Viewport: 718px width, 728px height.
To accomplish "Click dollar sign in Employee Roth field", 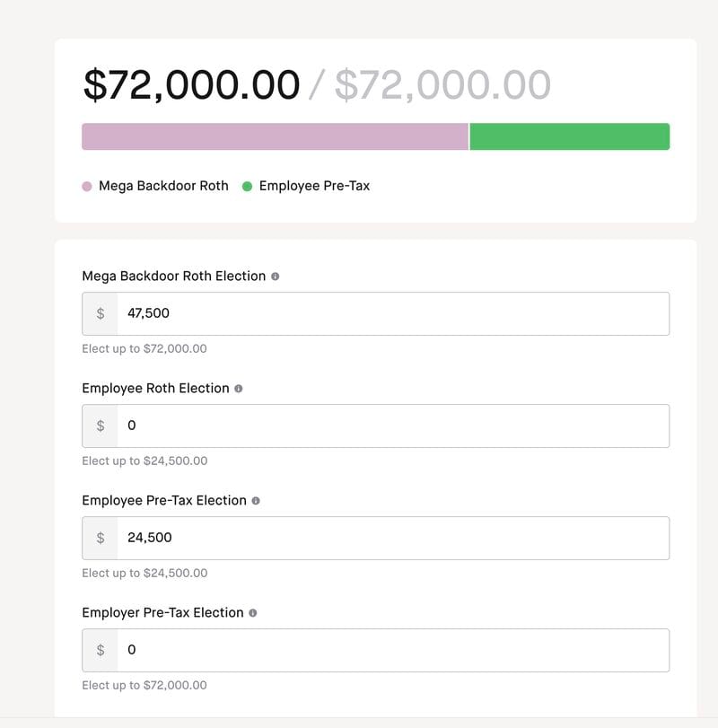I will 101,425.
